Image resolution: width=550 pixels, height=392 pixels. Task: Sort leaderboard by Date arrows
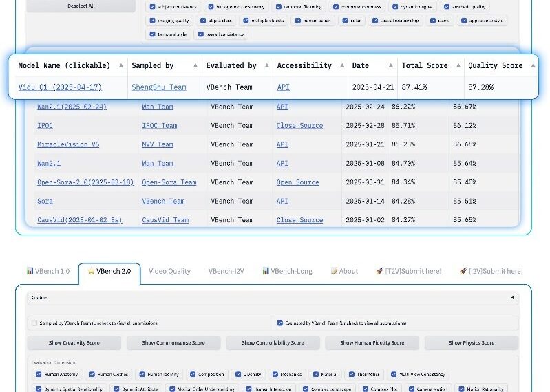pos(391,65)
